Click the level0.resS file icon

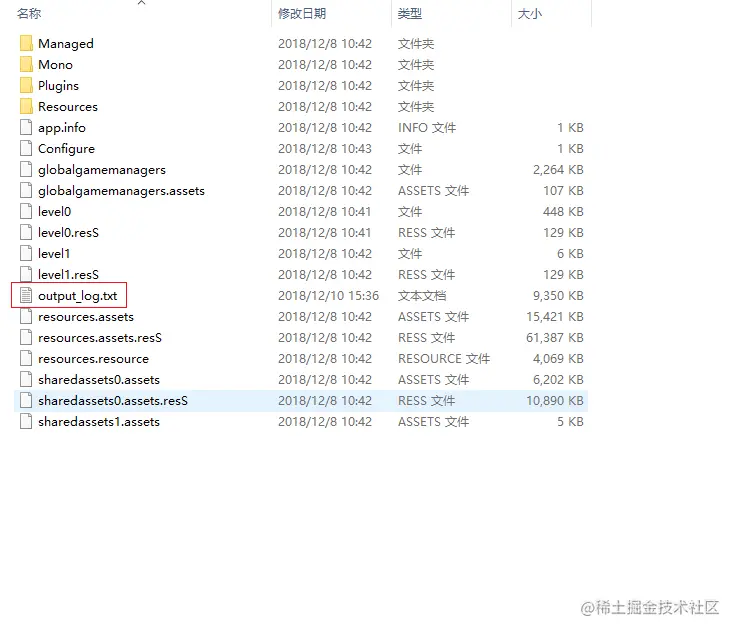(x=26, y=233)
